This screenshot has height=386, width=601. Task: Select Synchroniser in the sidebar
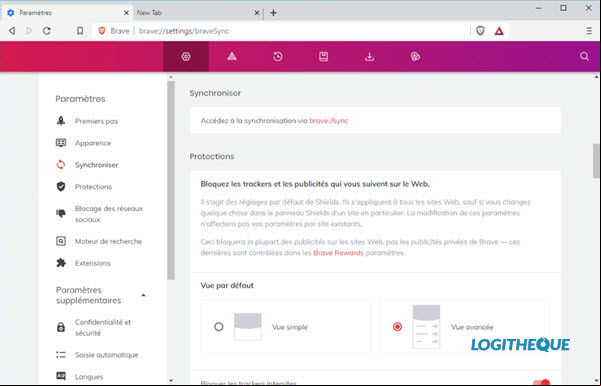tap(97, 165)
